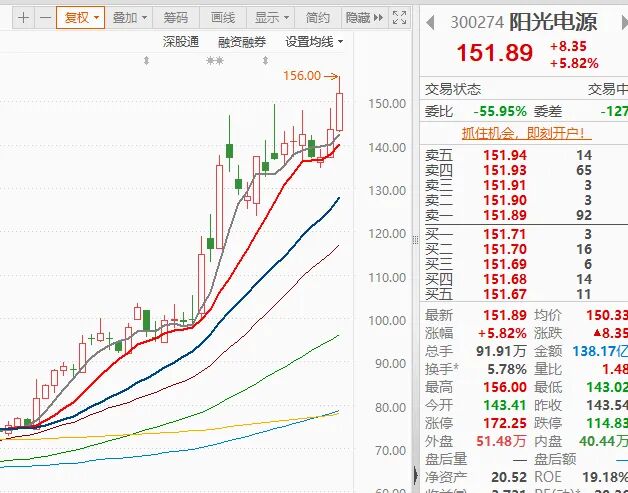
Task: Click the 抓住机会，即刻开户 link
Action: tap(526, 133)
